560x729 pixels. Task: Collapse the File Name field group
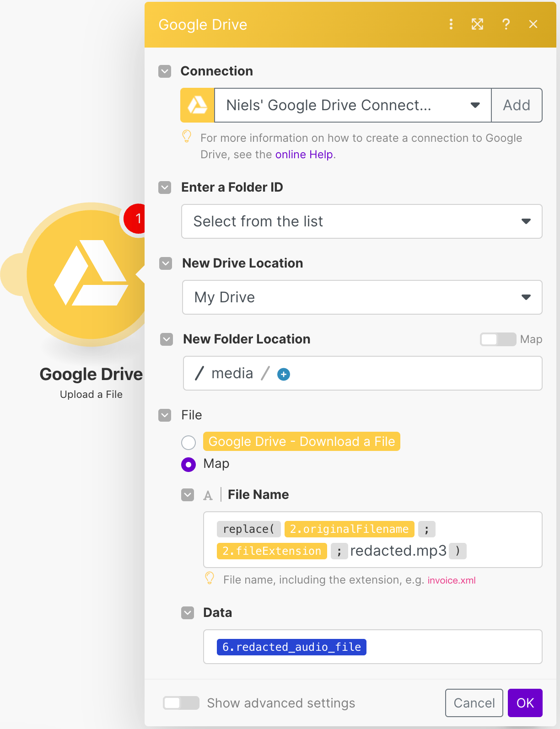[188, 495]
